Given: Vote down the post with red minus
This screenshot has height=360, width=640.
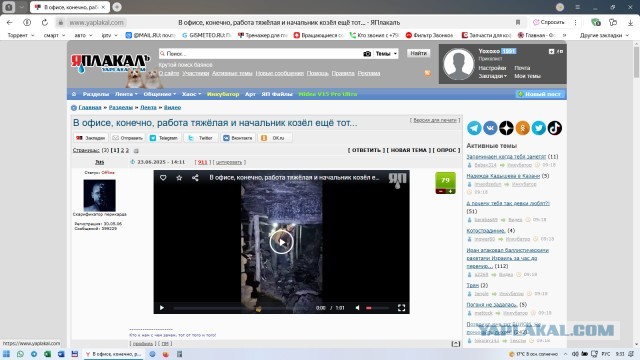Looking at the screenshot, I should coord(441,191).
